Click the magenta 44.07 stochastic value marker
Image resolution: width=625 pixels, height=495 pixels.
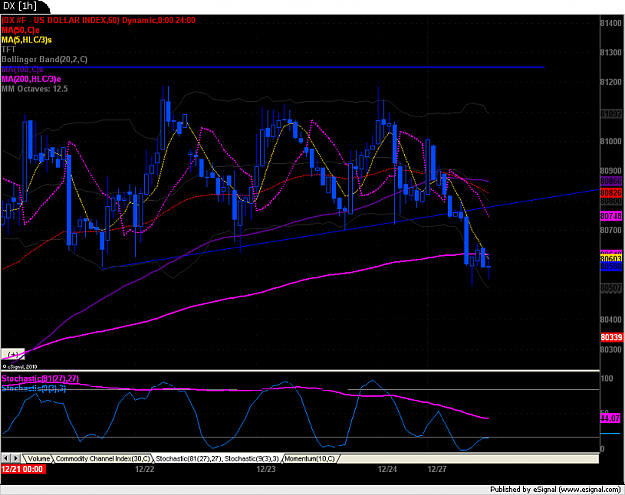coord(610,418)
